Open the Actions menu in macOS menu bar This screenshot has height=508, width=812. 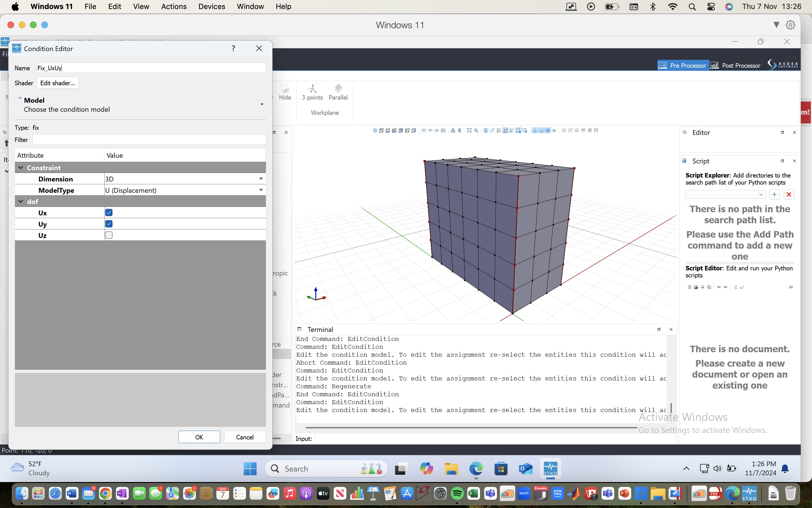click(x=174, y=6)
